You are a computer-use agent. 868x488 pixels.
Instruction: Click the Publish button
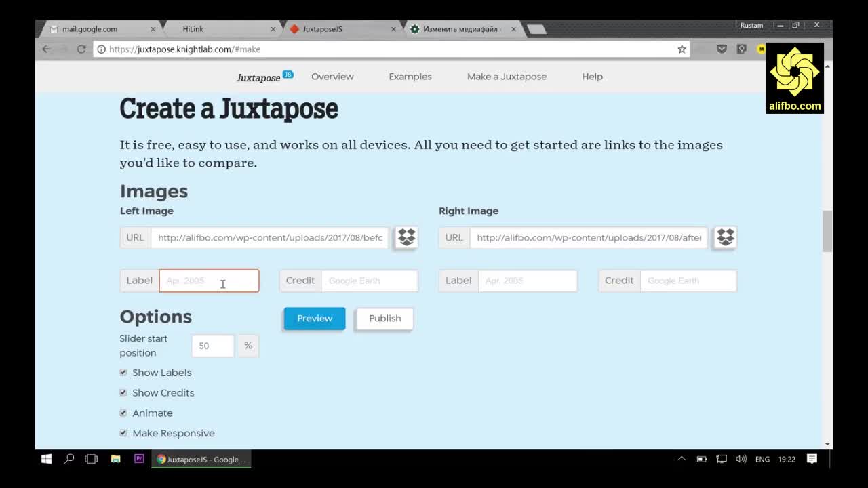pos(384,319)
